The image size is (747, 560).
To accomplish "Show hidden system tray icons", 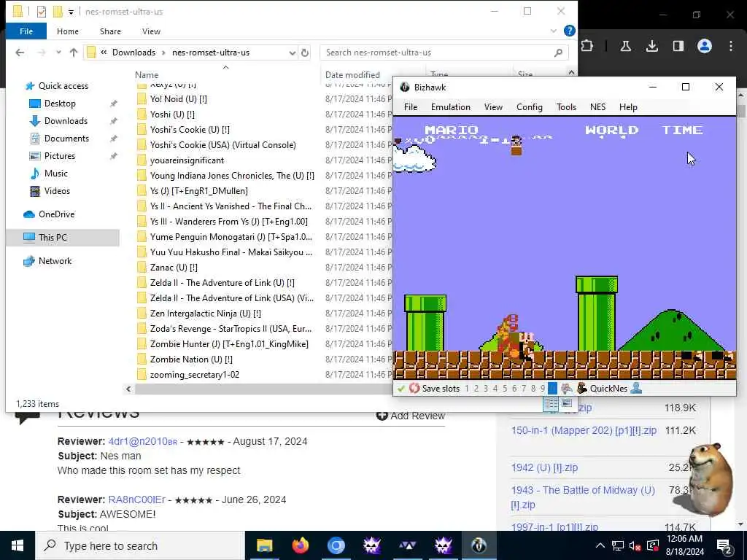I will (600, 545).
